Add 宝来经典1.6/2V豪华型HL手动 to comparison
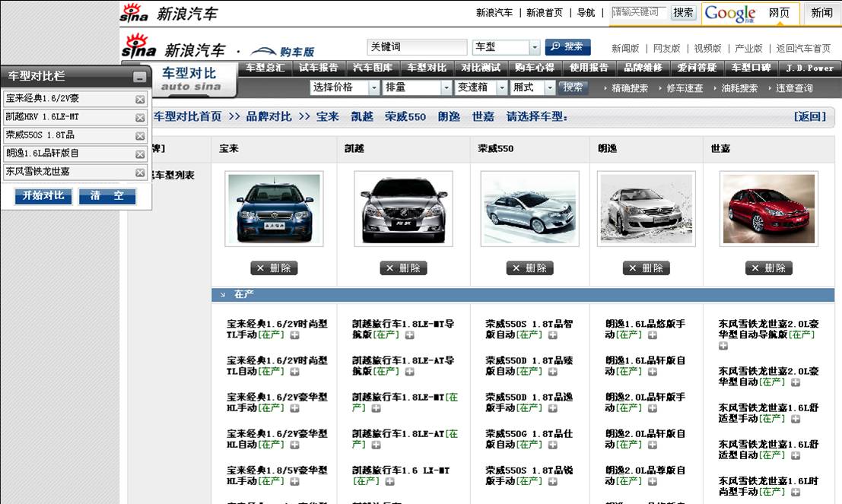The image size is (842, 504). (x=295, y=408)
